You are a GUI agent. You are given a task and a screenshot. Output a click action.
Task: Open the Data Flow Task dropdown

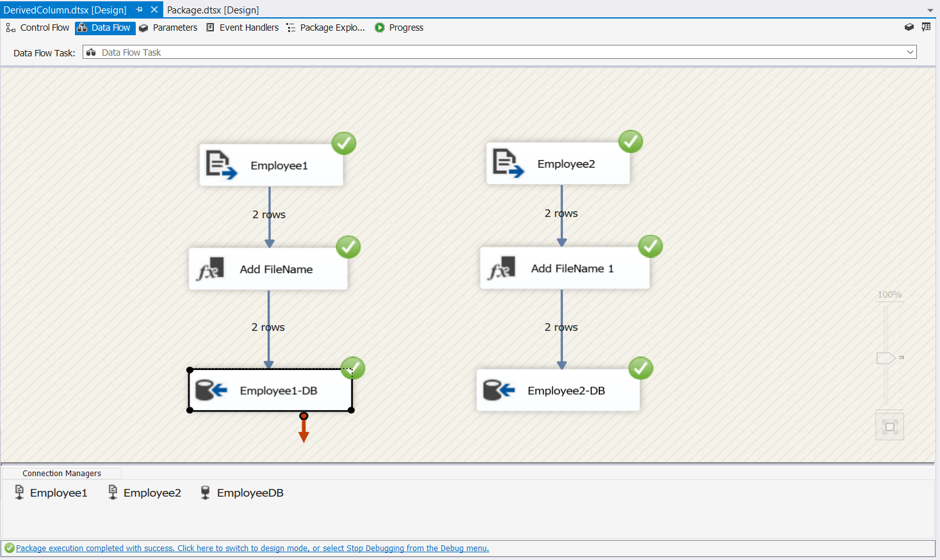(x=911, y=52)
